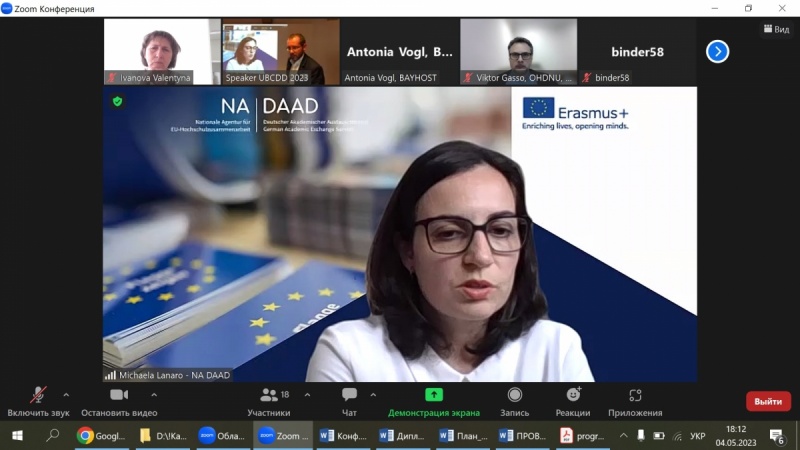The image size is (800, 450).
Task: Show next participants with blue arrow
Action: (717, 51)
